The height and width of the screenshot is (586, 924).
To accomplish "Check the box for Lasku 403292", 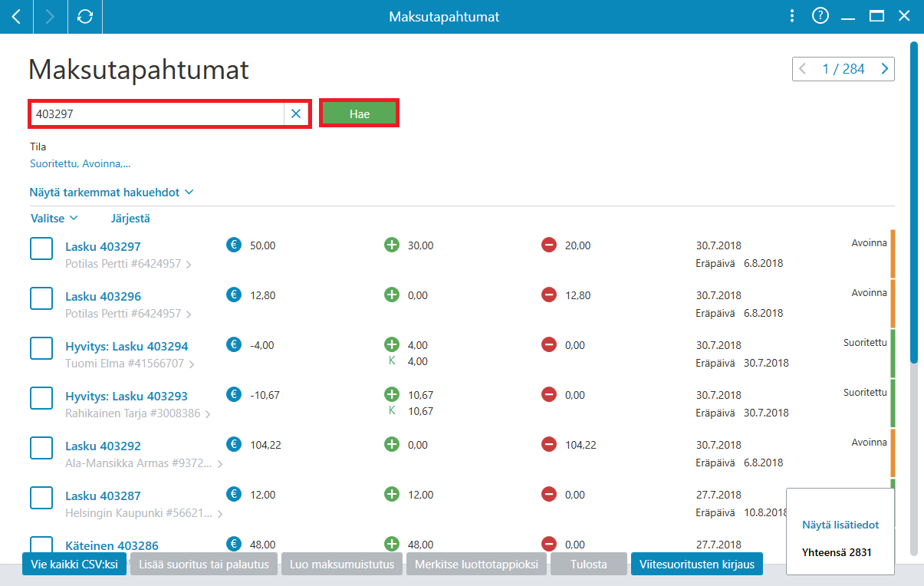I will tap(41, 448).
